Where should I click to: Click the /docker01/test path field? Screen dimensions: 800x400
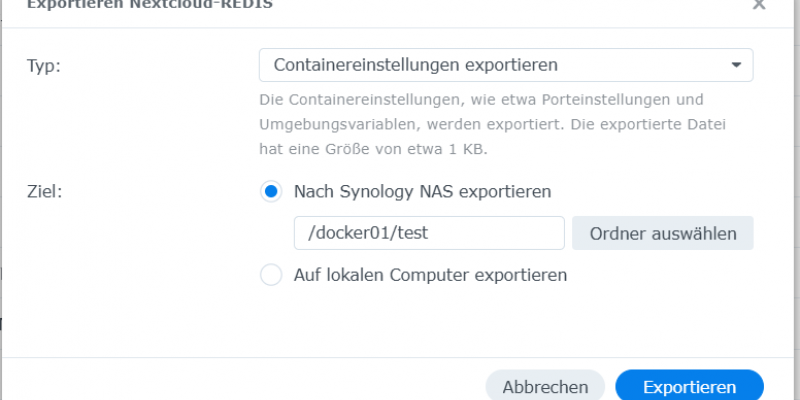pyautogui.click(x=428, y=233)
